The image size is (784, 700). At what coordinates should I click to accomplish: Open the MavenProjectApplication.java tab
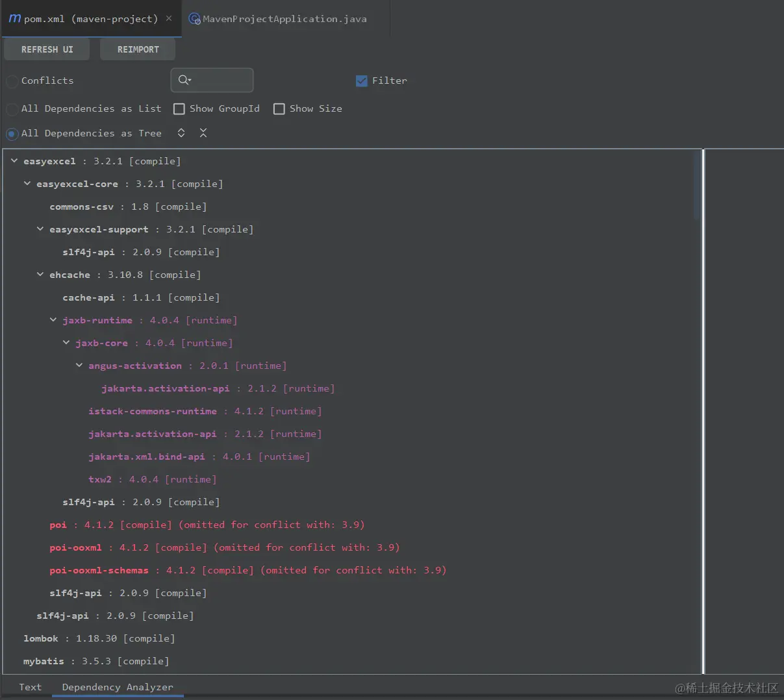(x=285, y=19)
